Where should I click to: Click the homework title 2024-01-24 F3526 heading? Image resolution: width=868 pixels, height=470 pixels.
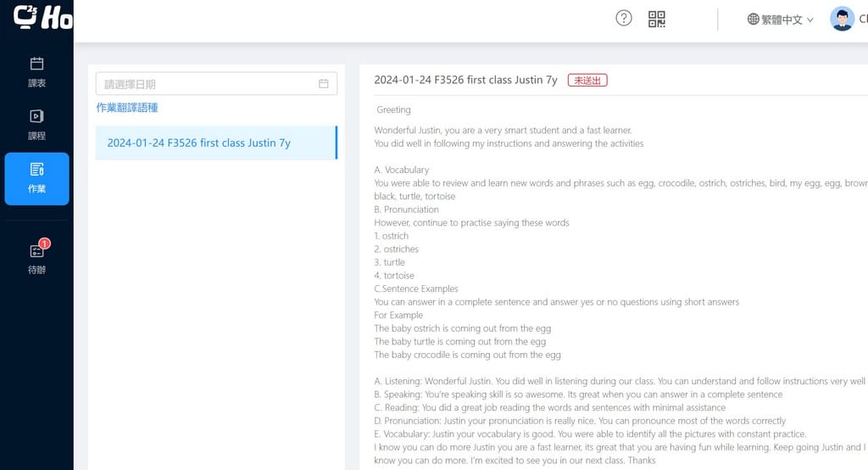tap(465, 80)
